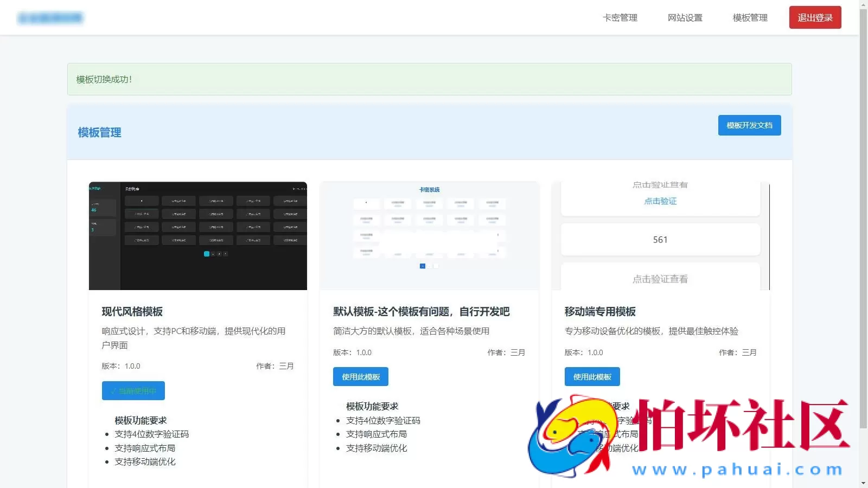Open 卡密管理 from the top navigation

[x=620, y=17]
